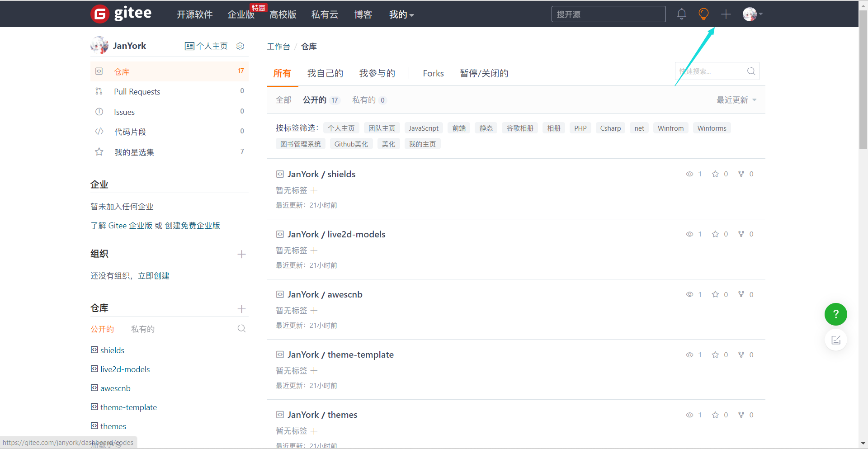Click 工作台 breadcrumb link
868x449 pixels.
click(278, 47)
